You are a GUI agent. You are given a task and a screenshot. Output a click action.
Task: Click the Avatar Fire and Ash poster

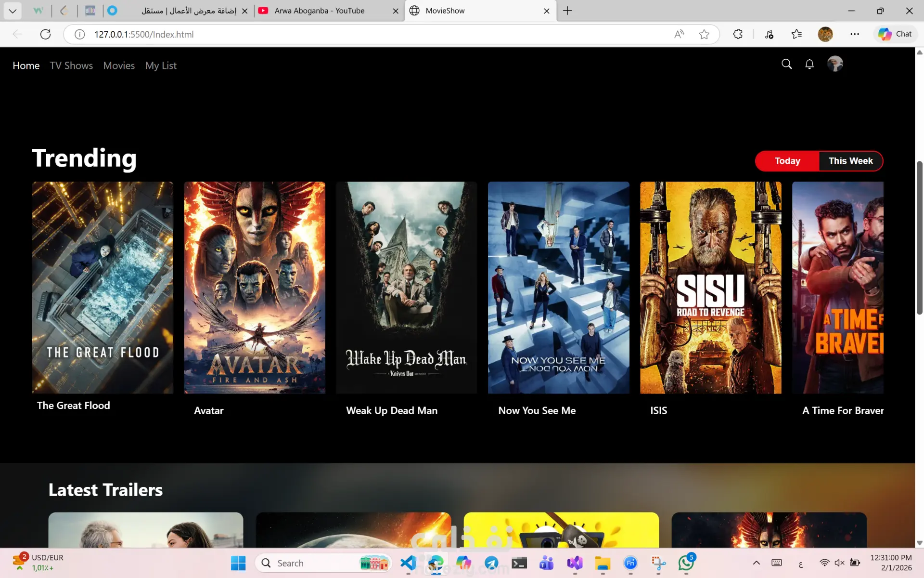coord(255,288)
